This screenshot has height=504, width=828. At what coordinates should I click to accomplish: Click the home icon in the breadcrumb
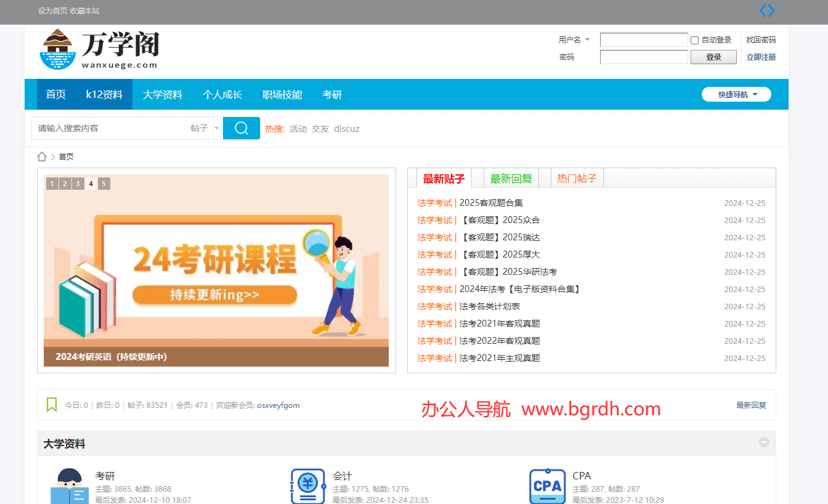point(42,156)
